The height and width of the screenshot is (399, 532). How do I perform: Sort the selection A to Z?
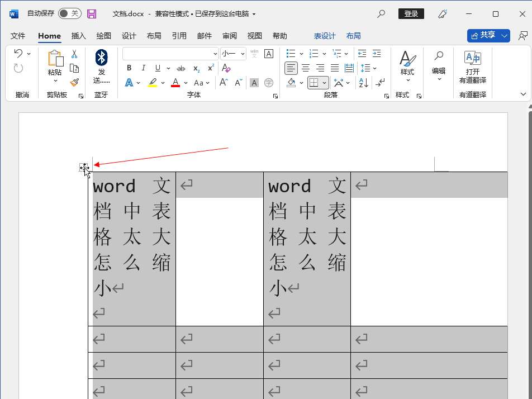(363, 83)
